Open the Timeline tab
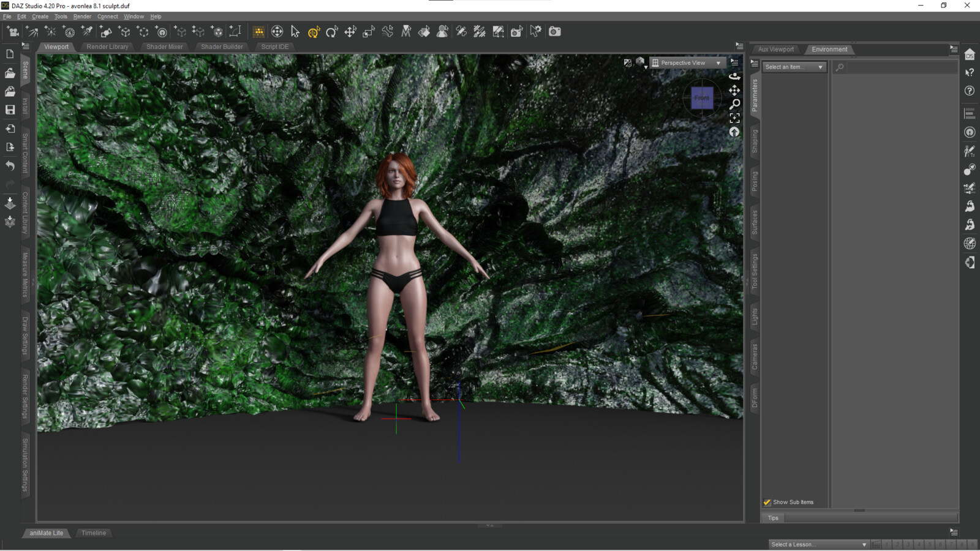Image resolution: width=980 pixels, height=551 pixels. click(94, 533)
